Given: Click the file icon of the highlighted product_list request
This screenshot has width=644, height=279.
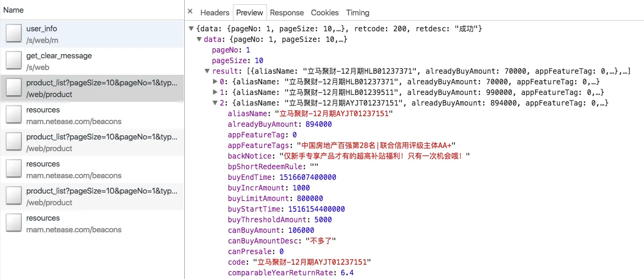Looking at the screenshot, I should pyautogui.click(x=13, y=88).
